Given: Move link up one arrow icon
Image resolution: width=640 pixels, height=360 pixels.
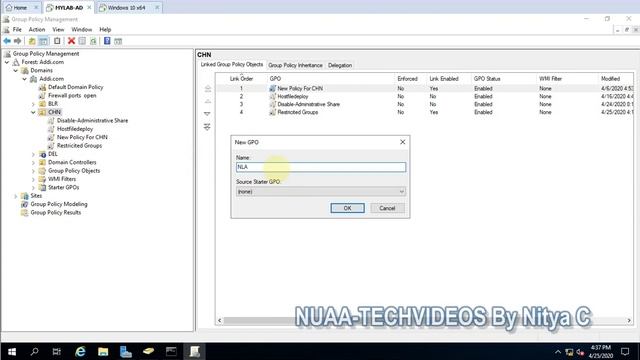Looking at the screenshot, I should (207, 101).
